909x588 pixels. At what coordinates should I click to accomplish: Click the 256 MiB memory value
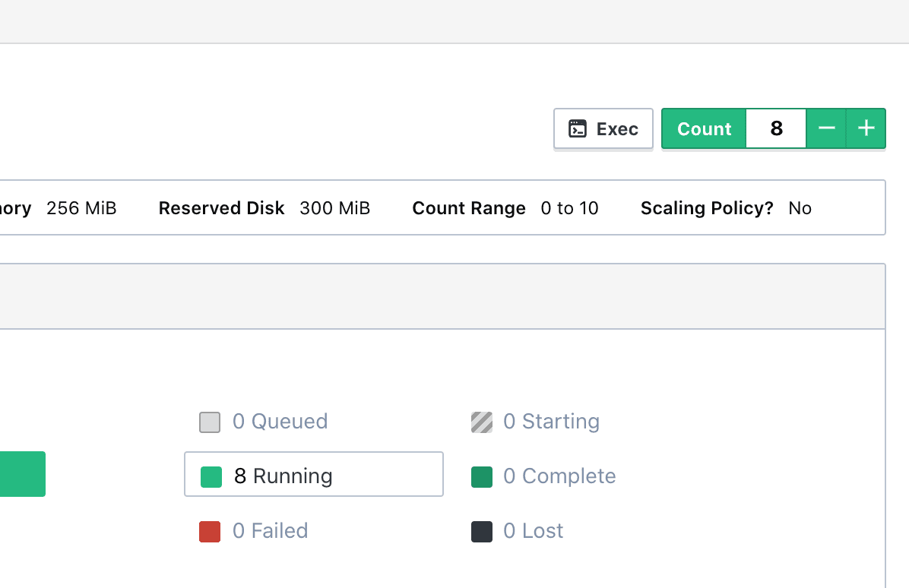click(x=81, y=208)
